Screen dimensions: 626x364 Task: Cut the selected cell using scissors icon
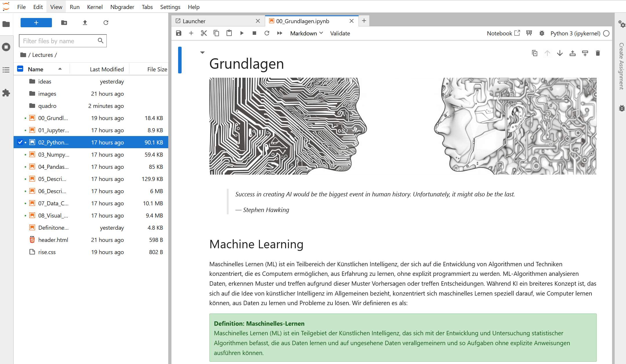click(204, 33)
